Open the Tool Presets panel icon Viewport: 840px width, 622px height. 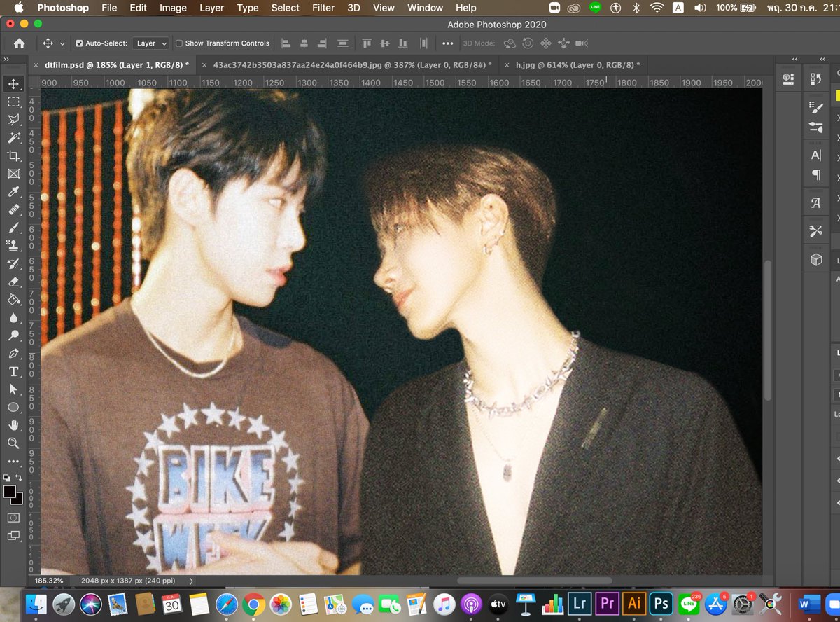[x=815, y=231]
